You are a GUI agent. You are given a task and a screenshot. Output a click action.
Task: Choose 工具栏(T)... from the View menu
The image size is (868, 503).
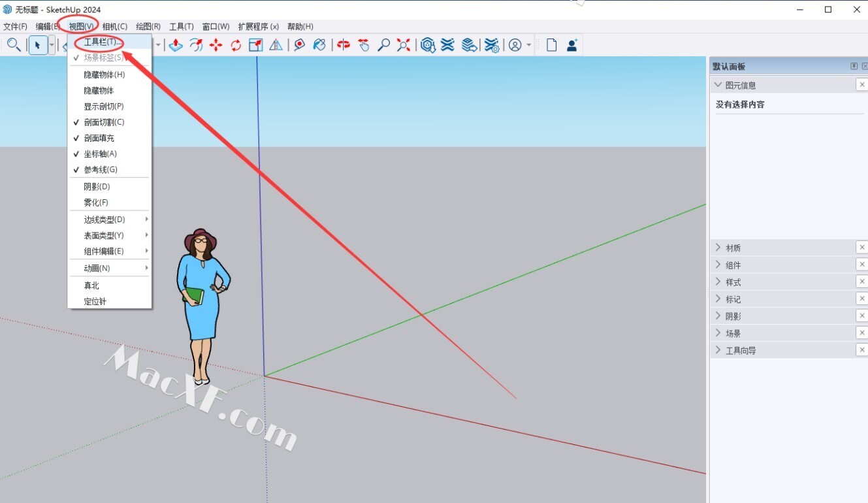point(110,42)
